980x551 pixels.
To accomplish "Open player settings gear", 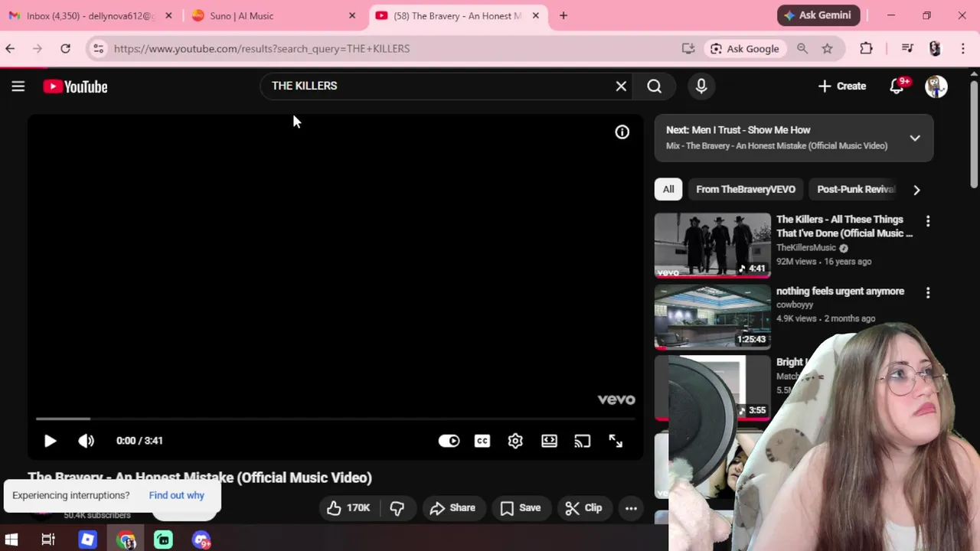I will point(515,441).
